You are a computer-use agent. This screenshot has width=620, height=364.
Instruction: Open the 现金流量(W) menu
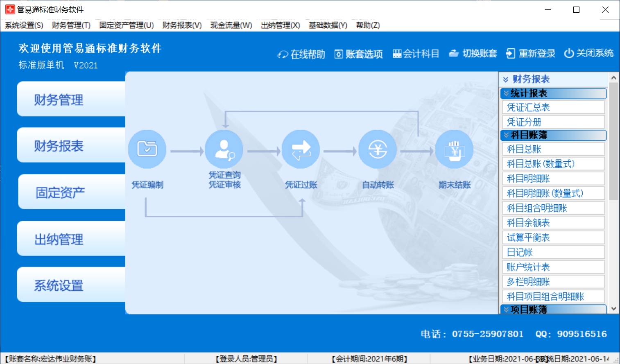[x=231, y=25]
